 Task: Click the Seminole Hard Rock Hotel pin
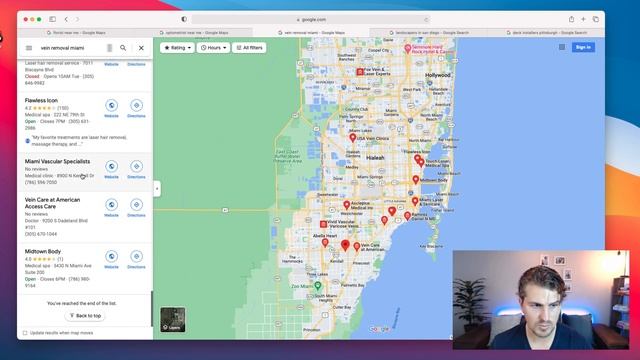(407, 49)
